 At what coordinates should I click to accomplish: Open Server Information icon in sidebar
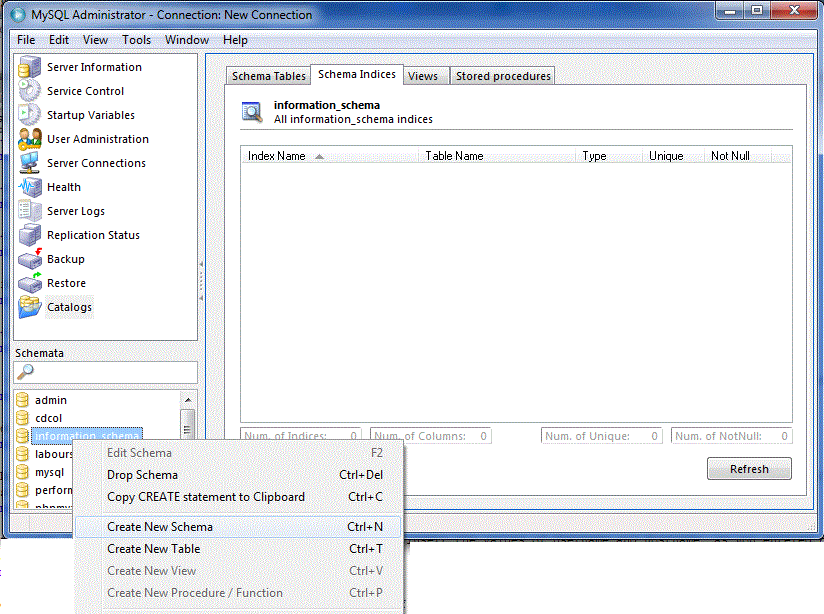pyautogui.click(x=29, y=67)
